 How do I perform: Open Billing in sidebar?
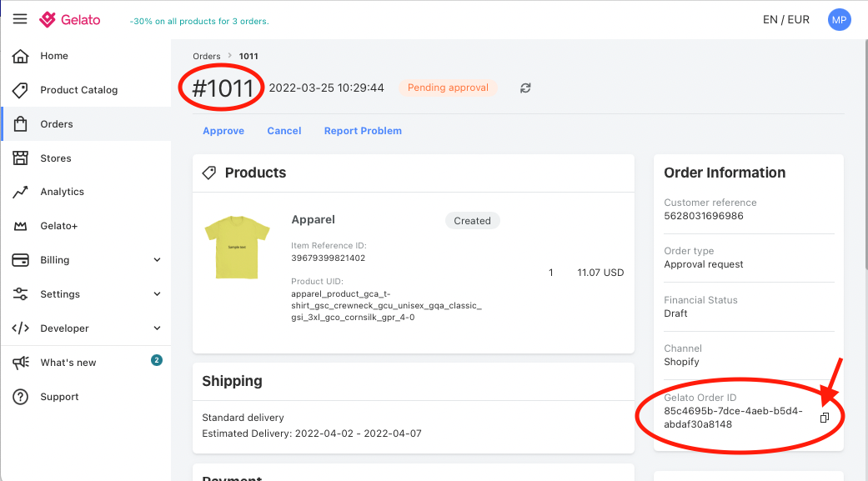pos(55,260)
